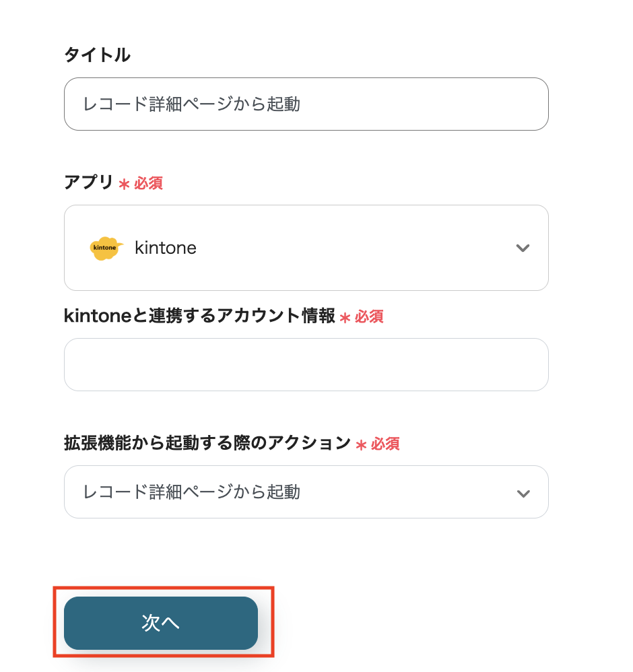Click the red asterisk beside account information label
Image resolution: width=633 pixels, height=672 pixels.
click(x=345, y=317)
